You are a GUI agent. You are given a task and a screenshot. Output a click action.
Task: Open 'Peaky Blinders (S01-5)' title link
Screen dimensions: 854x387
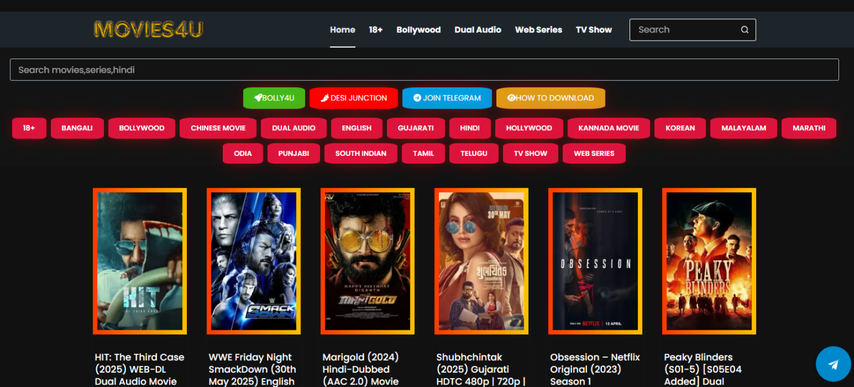point(703,370)
